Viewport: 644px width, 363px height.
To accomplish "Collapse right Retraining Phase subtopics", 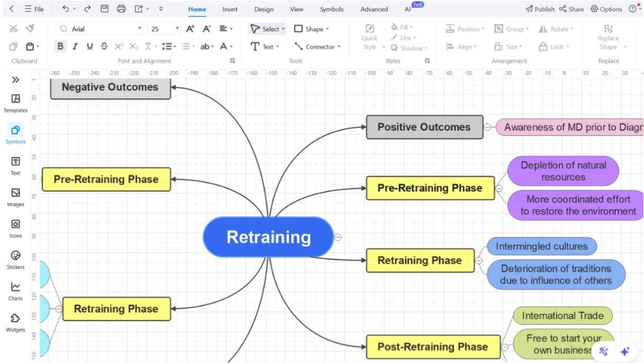I will pos(479,260).
